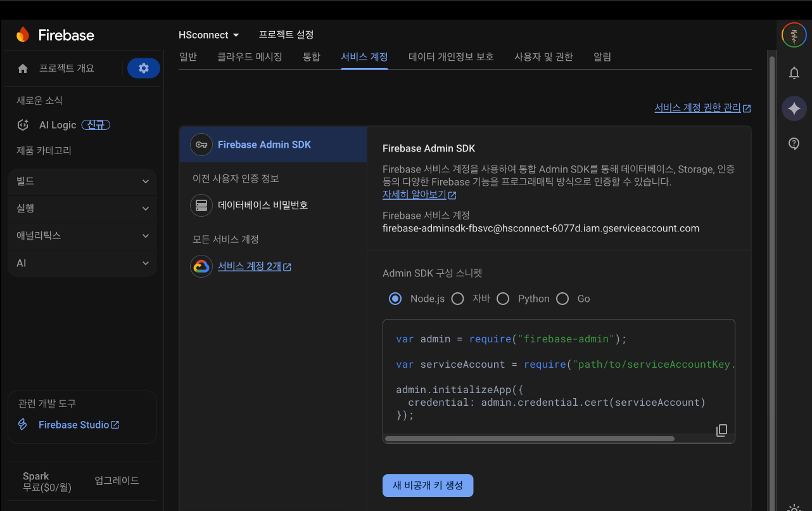812x511 pixels.
Task: Select the 자바 radio button
Action: tap(458, 299)
